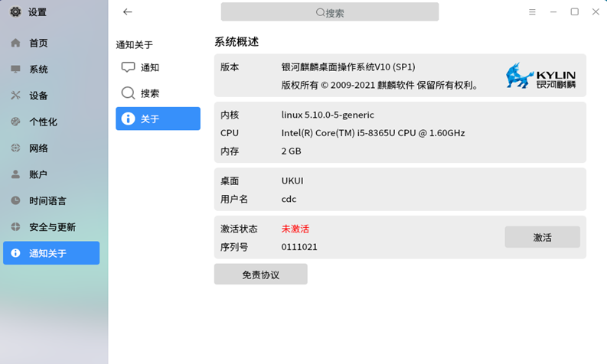Click the kernel value linux 5.10.0-5-generic

pyautogui.click(x=328, y=115)
